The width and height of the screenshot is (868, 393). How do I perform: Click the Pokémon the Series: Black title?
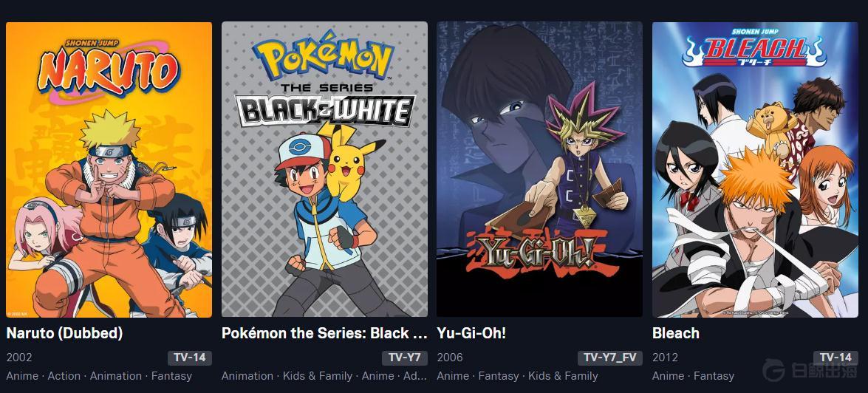(324, 333)
